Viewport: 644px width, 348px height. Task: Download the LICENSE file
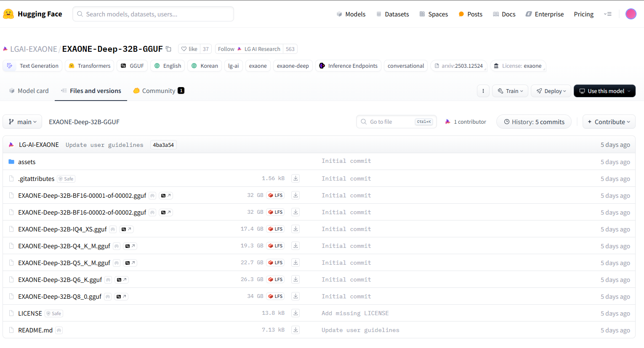point(296,313)
